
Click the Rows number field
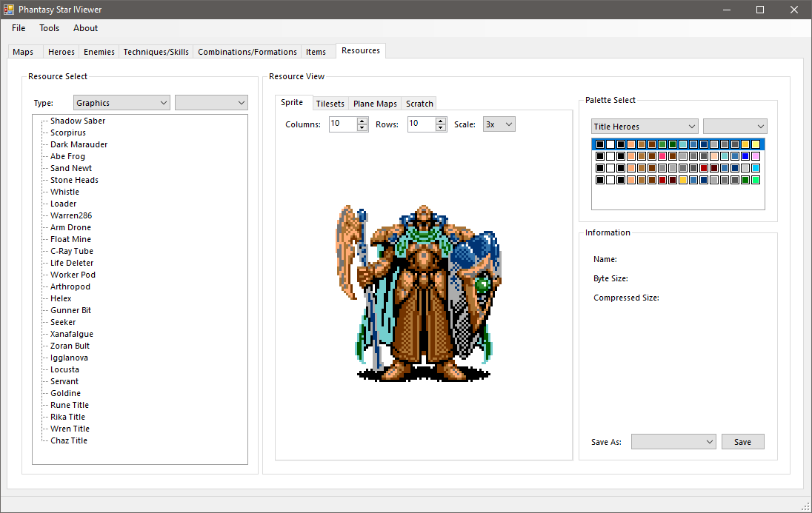[421, 124]
